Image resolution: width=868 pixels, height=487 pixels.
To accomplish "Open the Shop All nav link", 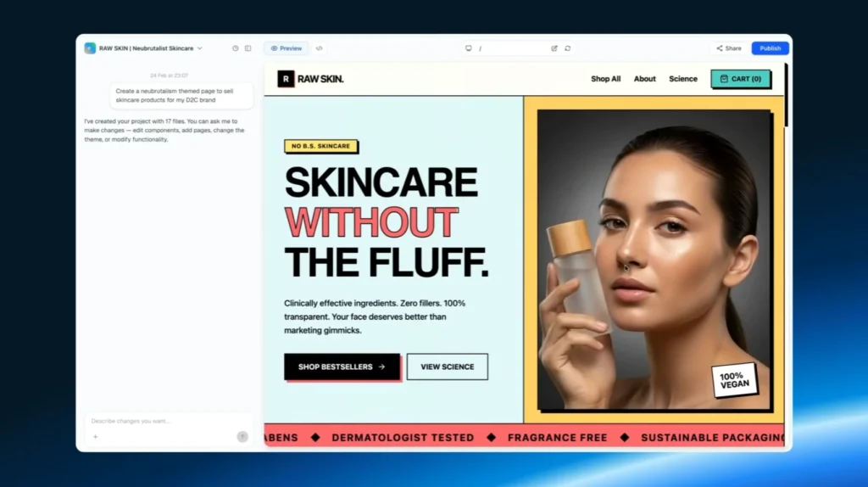I will point(605,79).
